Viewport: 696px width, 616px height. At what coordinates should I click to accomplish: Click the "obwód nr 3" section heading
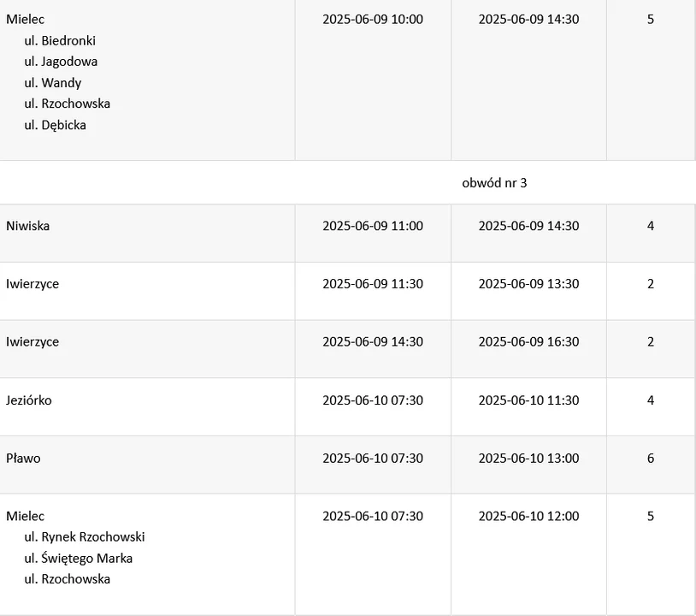pos(494,183)
